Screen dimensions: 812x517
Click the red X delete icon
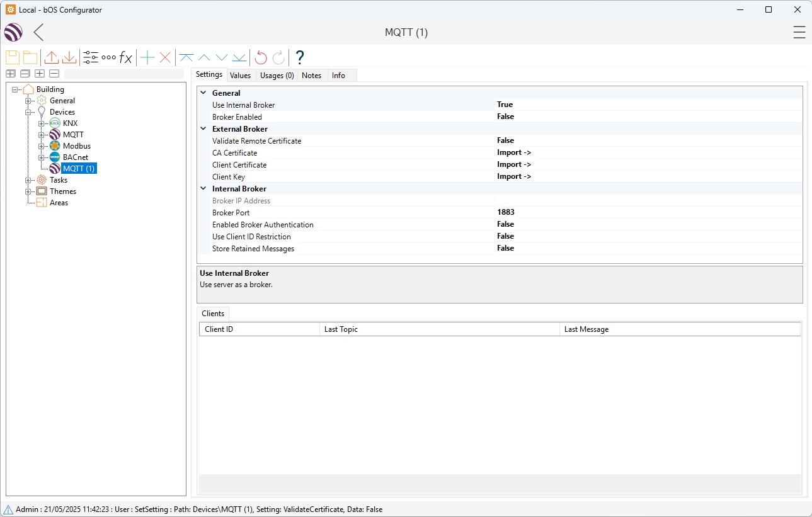[165, 57]
